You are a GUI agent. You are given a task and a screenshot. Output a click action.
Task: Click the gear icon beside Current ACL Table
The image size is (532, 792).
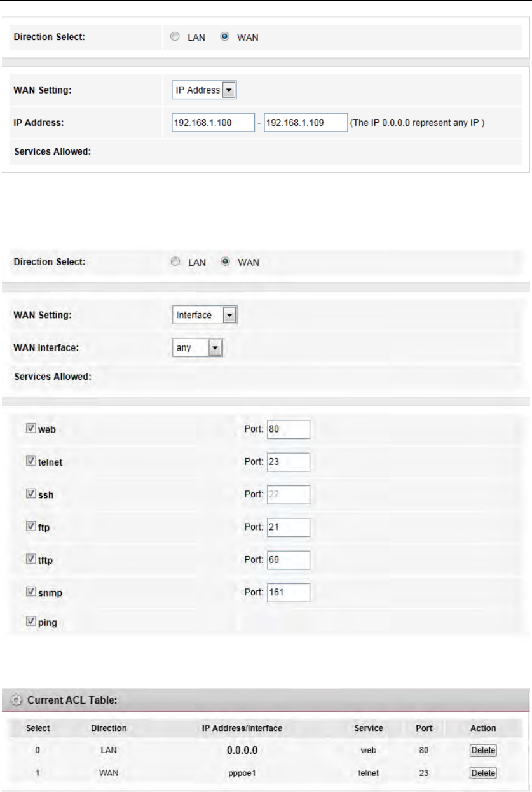16,700
